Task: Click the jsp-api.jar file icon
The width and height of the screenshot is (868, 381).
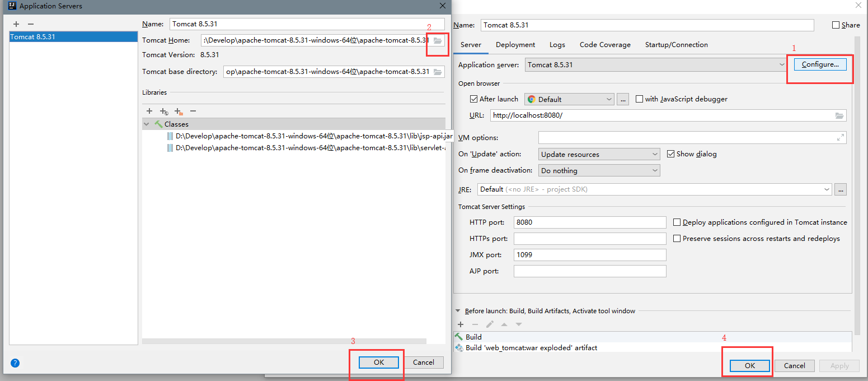Action: pyautogui.click(x=170, y=136)
